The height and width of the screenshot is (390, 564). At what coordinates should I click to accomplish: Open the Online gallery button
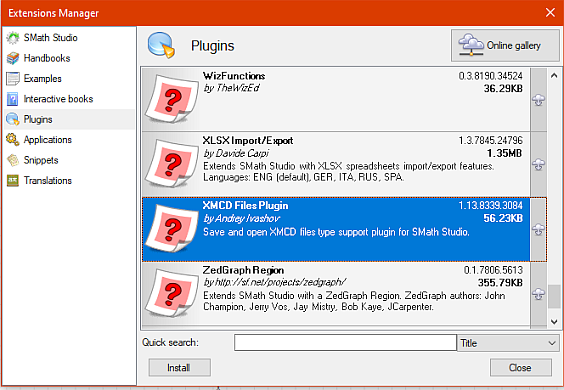[x=505, y=46]
